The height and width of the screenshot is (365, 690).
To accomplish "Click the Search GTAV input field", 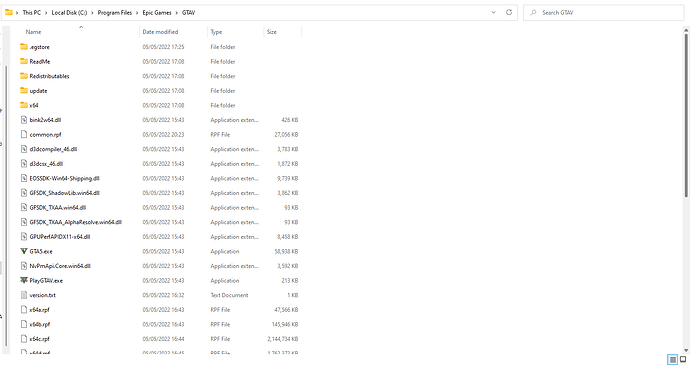I will (x=604, y=12).
